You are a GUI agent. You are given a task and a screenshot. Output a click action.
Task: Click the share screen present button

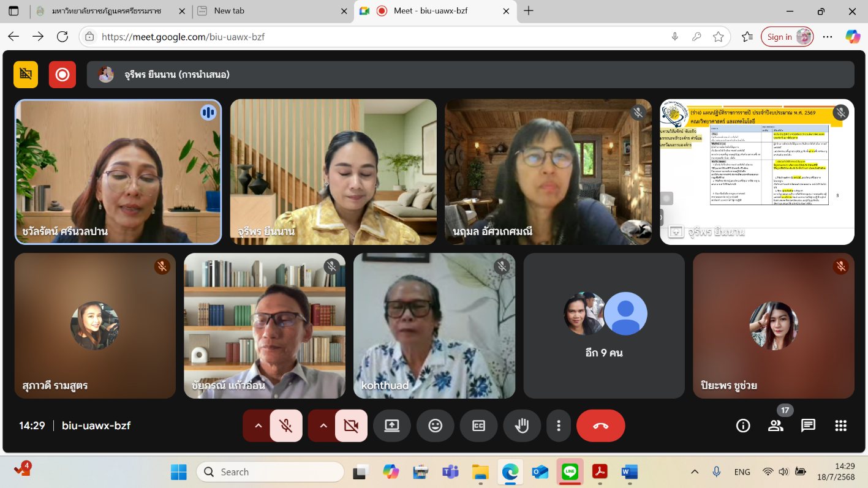coord(392,426)
